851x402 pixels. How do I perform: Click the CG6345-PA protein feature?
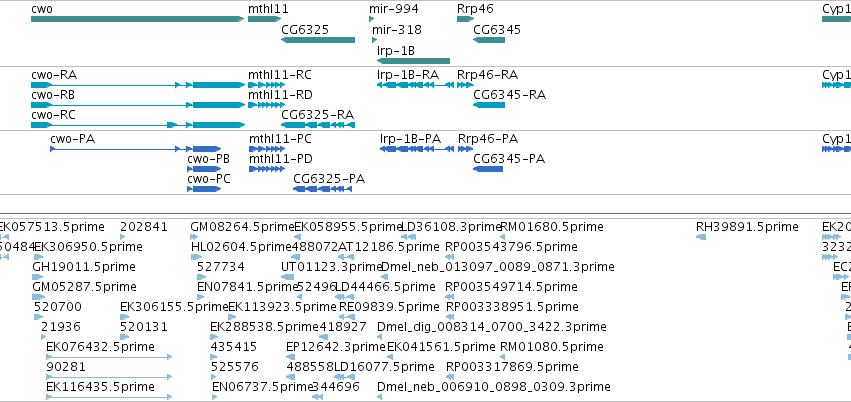(x=488, y=169)
